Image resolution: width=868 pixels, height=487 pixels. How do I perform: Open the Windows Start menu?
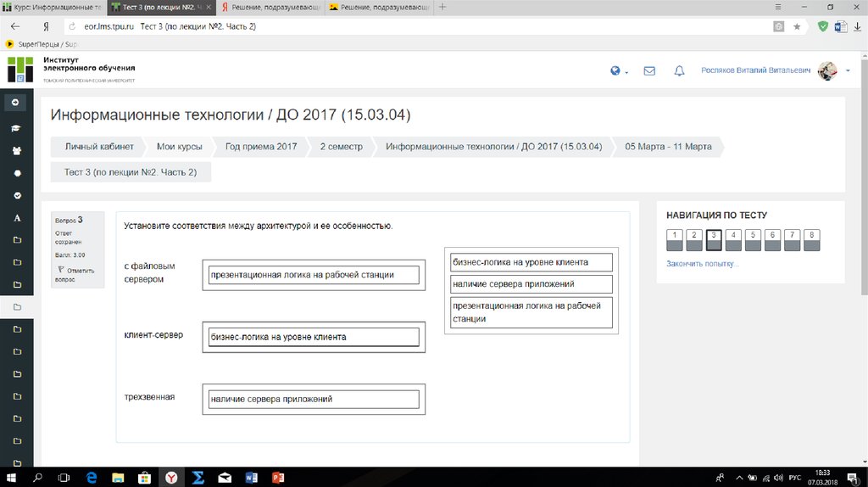pyautogui.click(x=10, y=477)
